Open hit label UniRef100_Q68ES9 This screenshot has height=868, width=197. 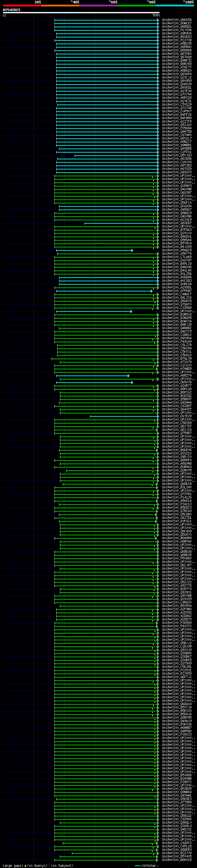176,484
